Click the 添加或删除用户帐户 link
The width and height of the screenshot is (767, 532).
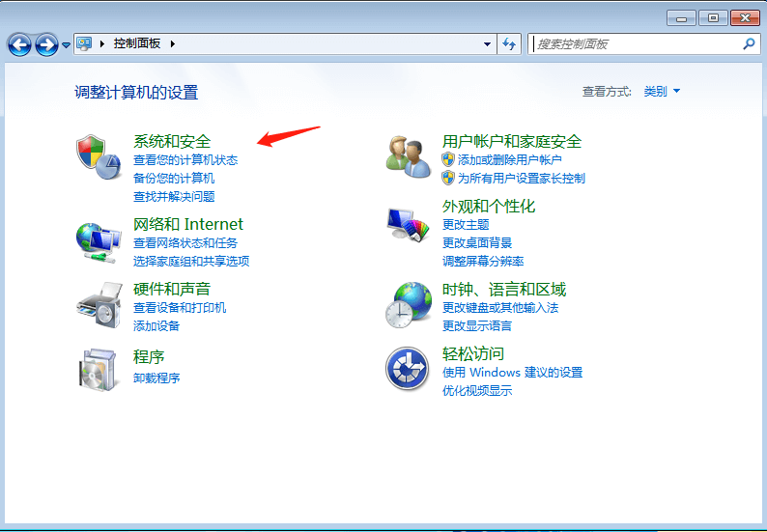tap(510, 160)
